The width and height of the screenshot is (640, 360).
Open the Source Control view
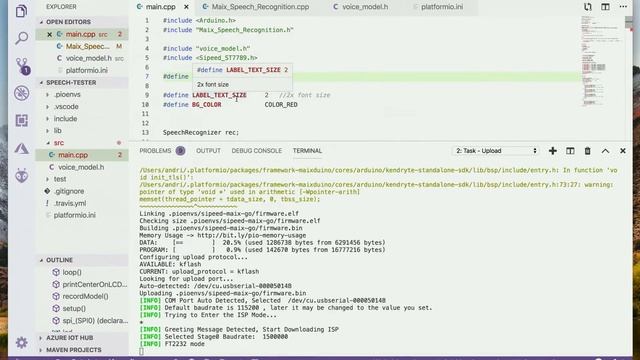click(x=22, y=66)
